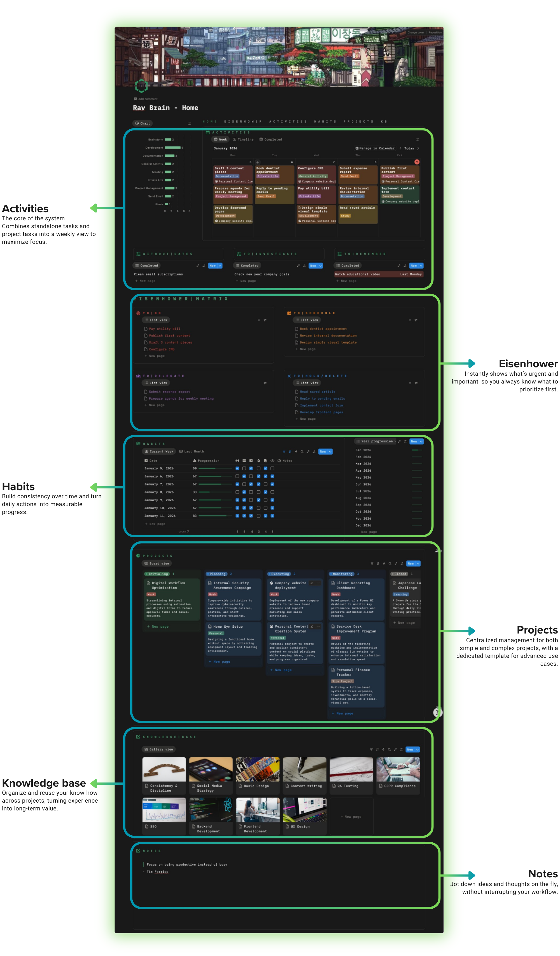Open New dropdown arrow in Projects board

418,564
